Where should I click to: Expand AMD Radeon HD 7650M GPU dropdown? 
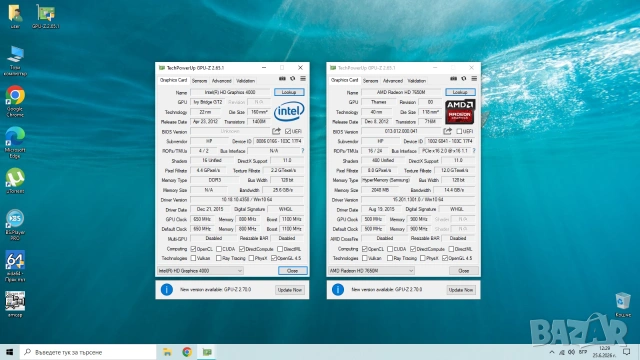click(x=371, y=271)
